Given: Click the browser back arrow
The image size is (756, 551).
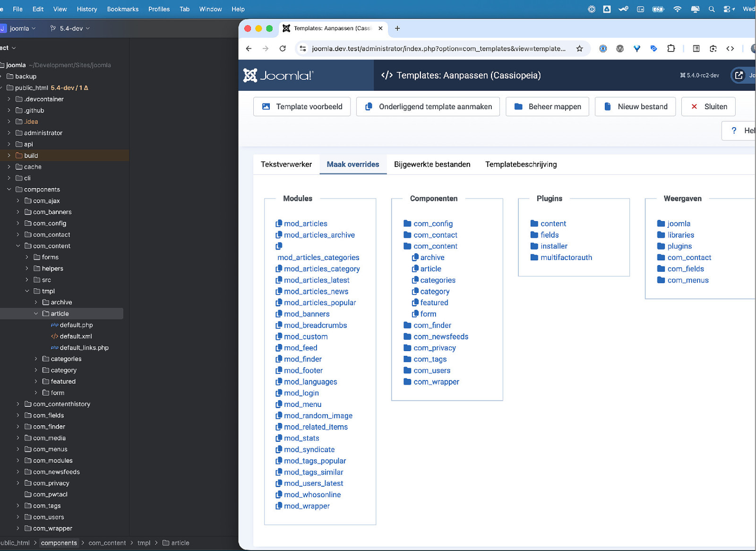Looking at the screenshot, I should coord(249,49).
